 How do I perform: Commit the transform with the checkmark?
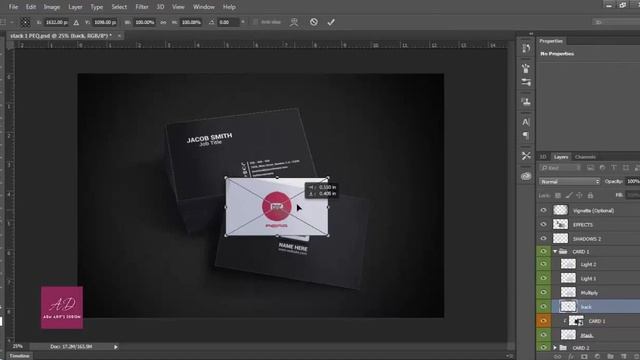(331, 22)
